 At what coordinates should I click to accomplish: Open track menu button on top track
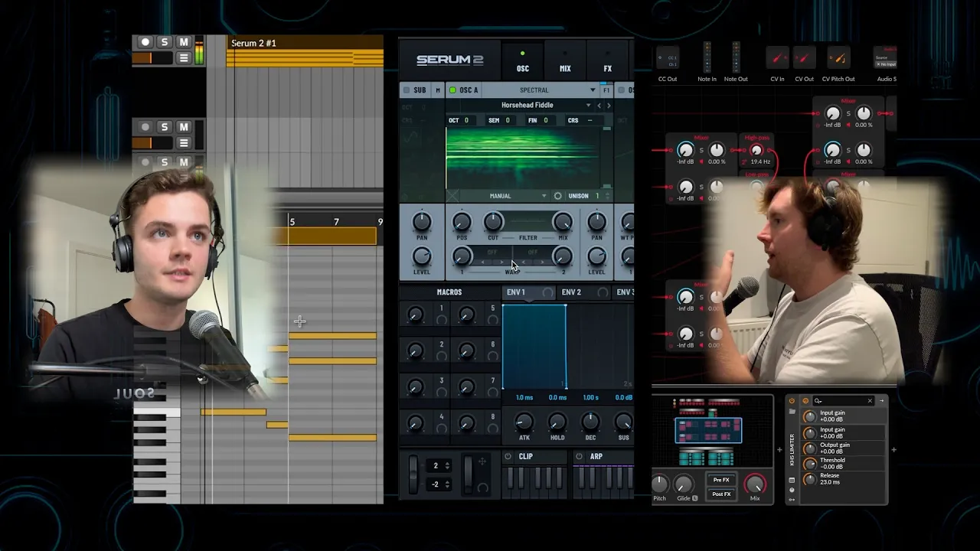[184, 58]
